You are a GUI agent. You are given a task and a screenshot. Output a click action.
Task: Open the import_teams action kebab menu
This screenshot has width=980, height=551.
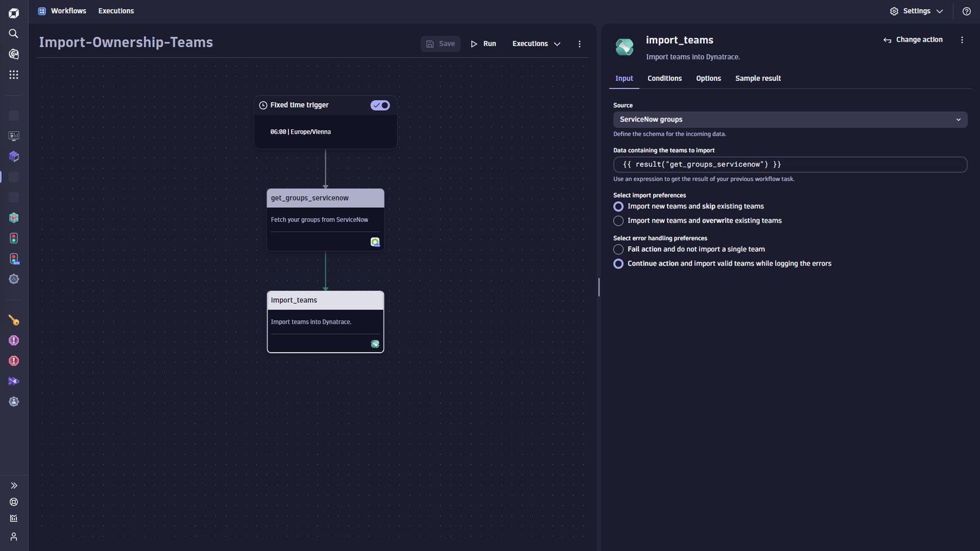(962, 40)
